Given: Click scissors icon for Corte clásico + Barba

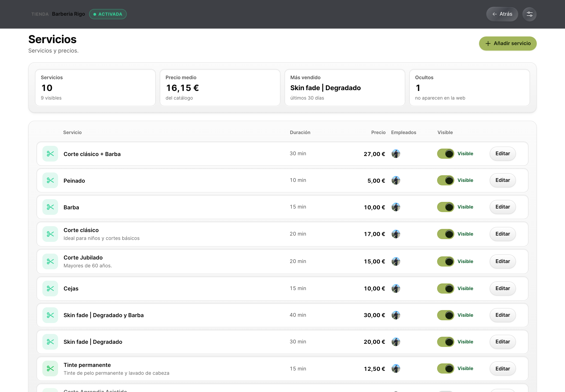Looking at the screenshot, I should tap(50, 154).
